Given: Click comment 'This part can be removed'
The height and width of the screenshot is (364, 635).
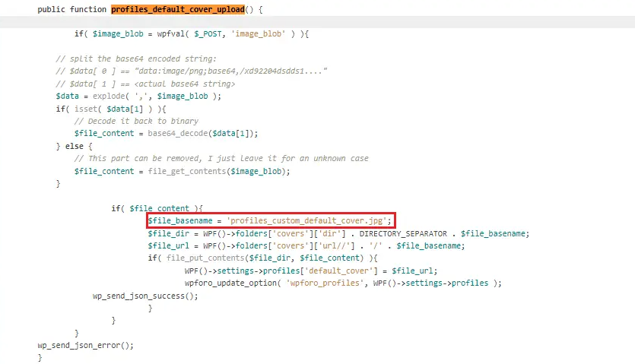Looking at the screenshot, I should 221,158.
